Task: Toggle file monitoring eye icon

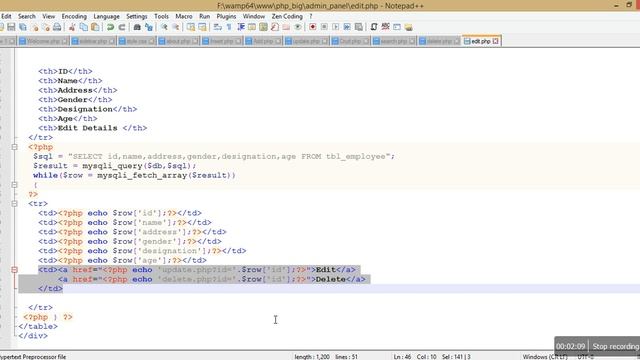Action: 298,27
